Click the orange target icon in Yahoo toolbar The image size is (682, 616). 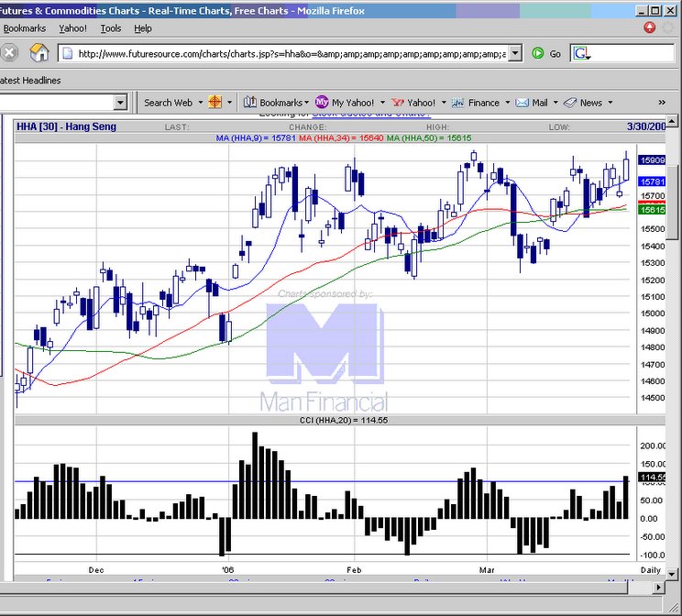click(x=215, y=103)
